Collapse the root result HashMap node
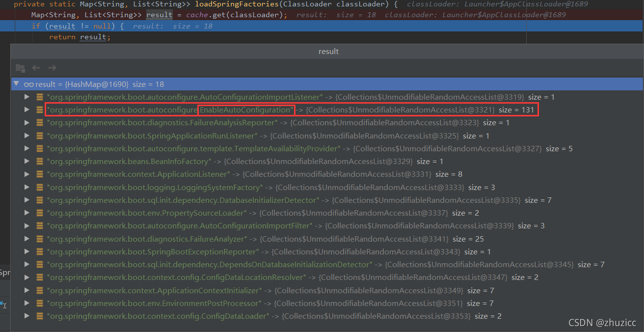 [17, 84]
